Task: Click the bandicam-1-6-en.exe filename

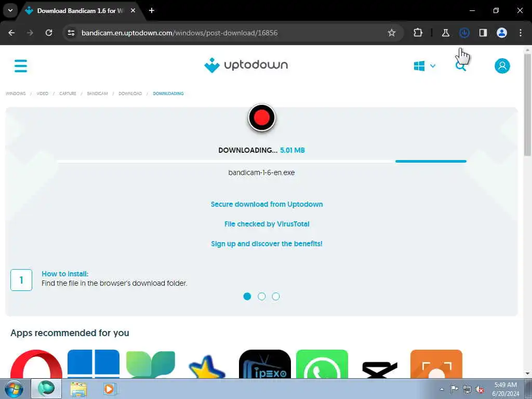Action: pos(262,172)
